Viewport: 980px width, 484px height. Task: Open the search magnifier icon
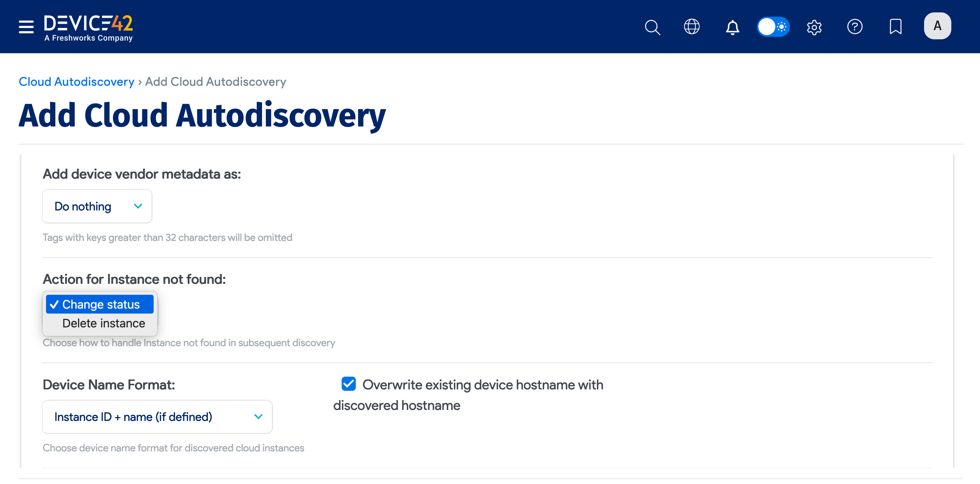click(x=652, y=27)
